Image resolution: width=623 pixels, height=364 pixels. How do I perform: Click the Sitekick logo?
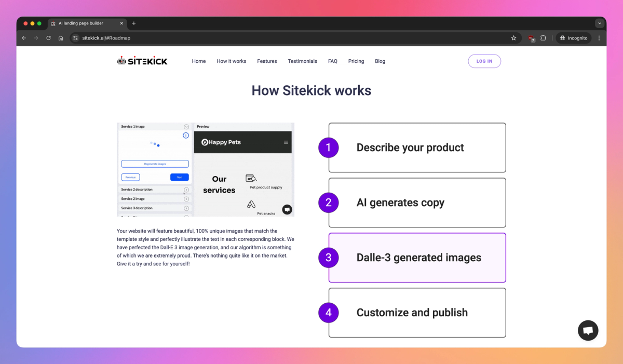click(142, 61)
